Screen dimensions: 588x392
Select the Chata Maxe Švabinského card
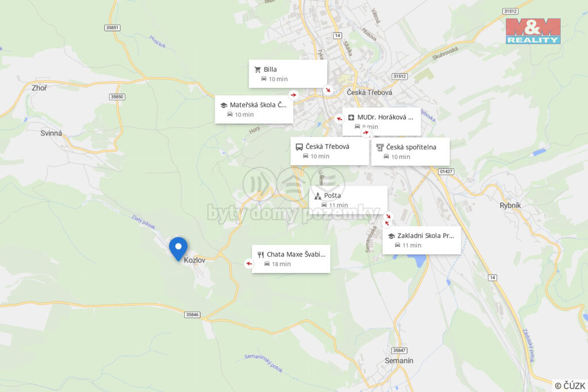[291, 259]
